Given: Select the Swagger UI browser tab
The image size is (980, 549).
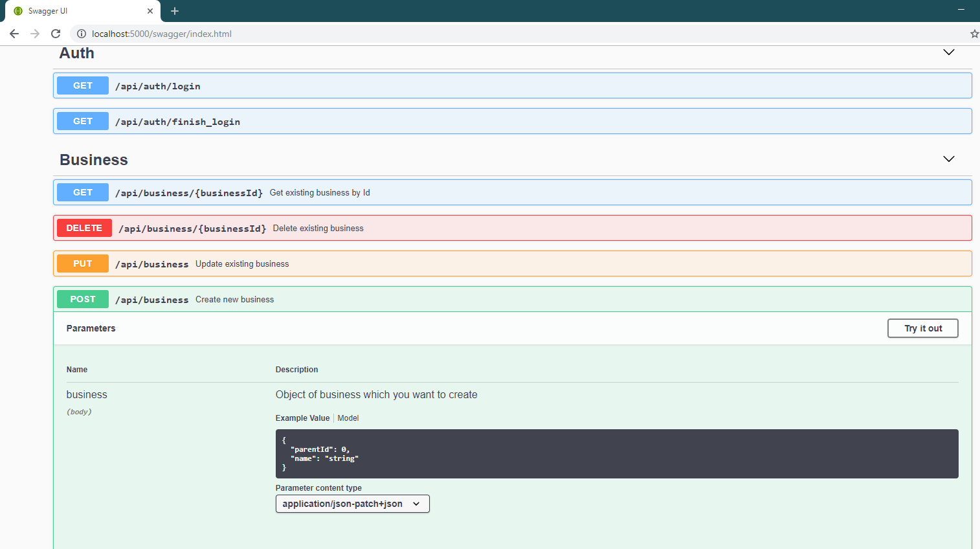Looking at the screenshot, I should (x=83, y=11).
